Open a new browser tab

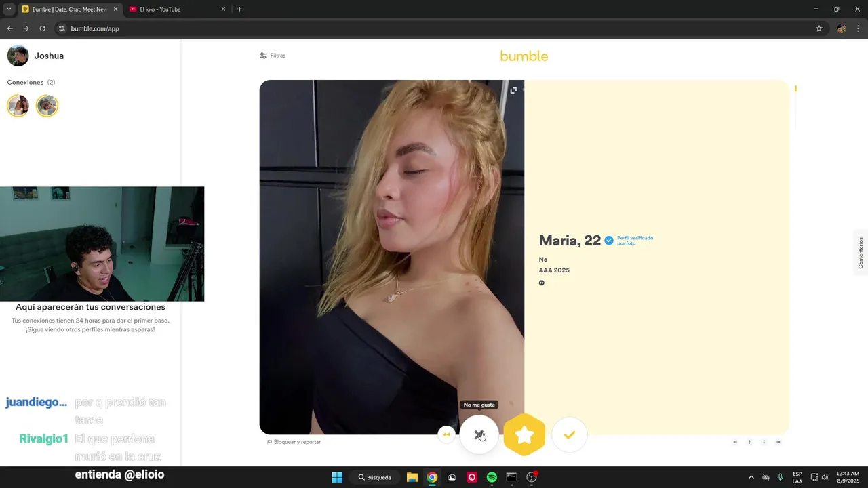239,9
